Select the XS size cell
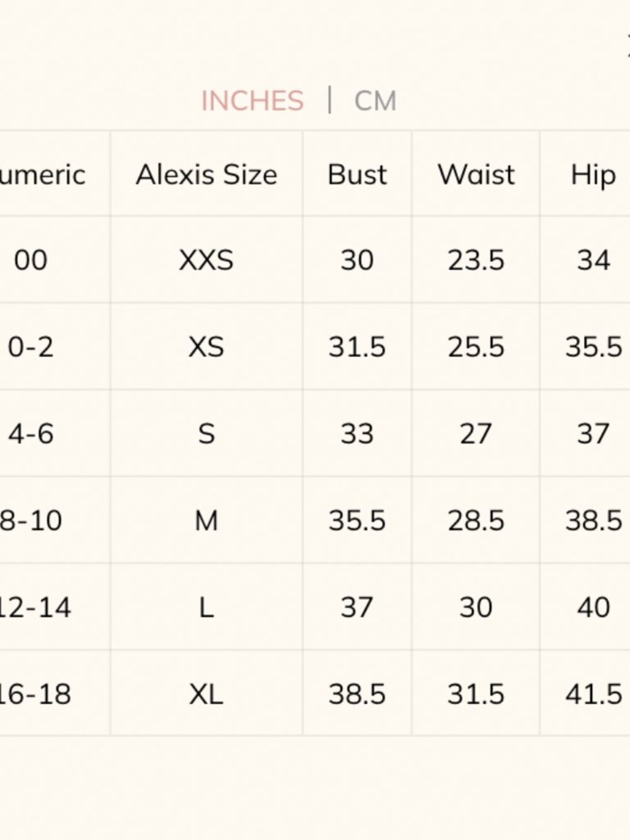Viewport: 630px width, 840px height. tap(206, 347)
